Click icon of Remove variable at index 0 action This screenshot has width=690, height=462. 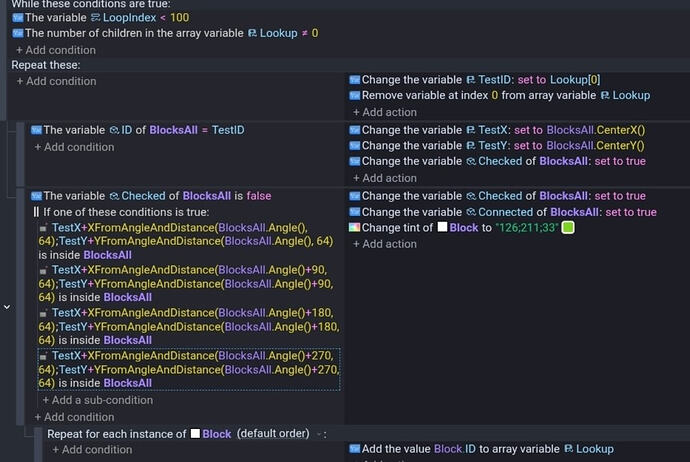355,95
